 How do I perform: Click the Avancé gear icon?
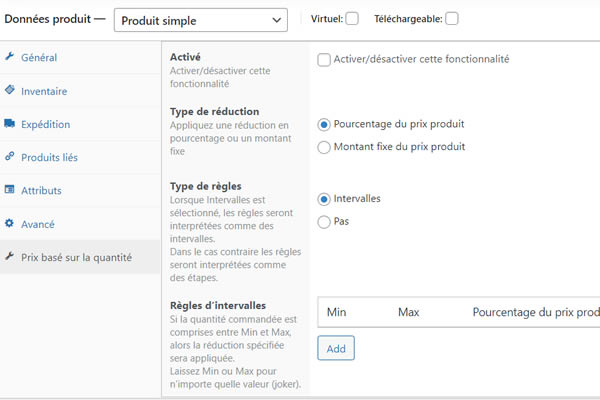tap(10, 224)
